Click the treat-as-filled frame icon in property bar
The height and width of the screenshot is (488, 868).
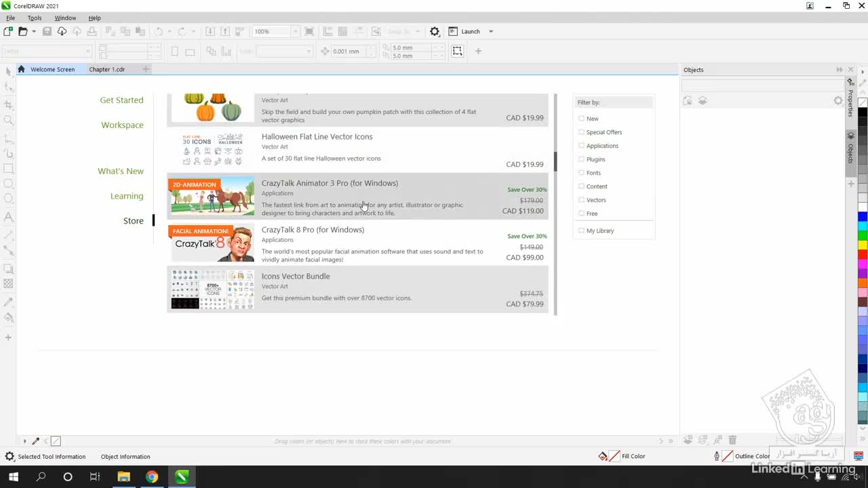click(458, 51)
